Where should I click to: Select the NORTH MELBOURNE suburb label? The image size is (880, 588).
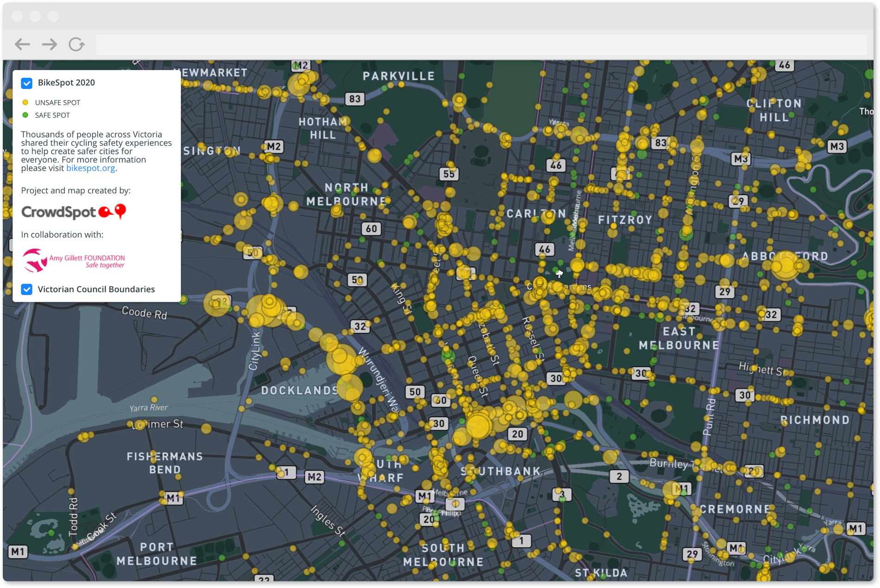pyautogui.click(x=346, y=194)
